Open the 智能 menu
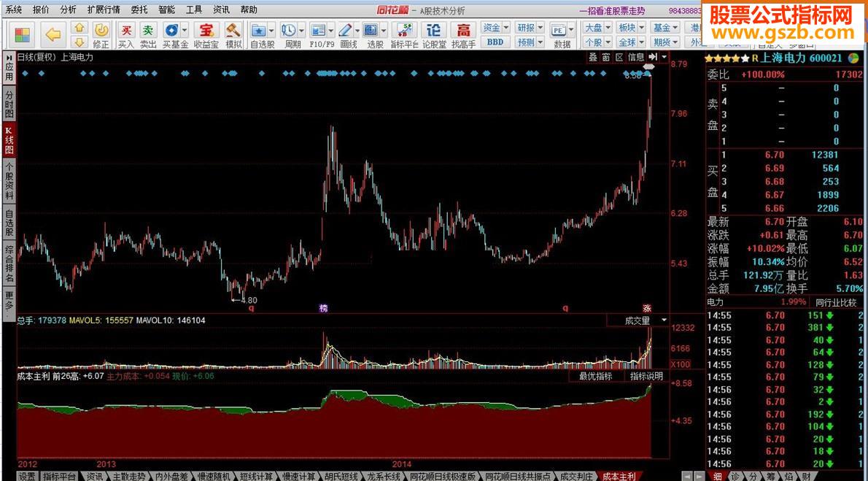868x481 pixels. (166, 9)
